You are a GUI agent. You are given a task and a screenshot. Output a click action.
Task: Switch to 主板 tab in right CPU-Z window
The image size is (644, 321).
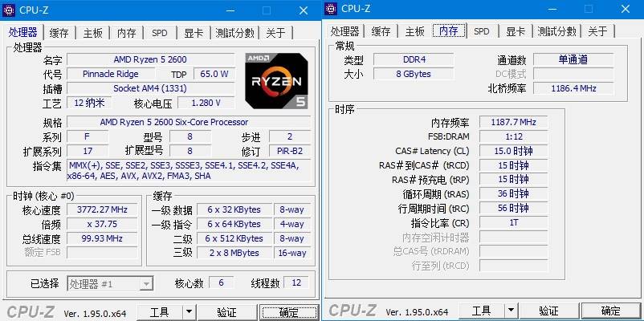click(x=414, y=31)
